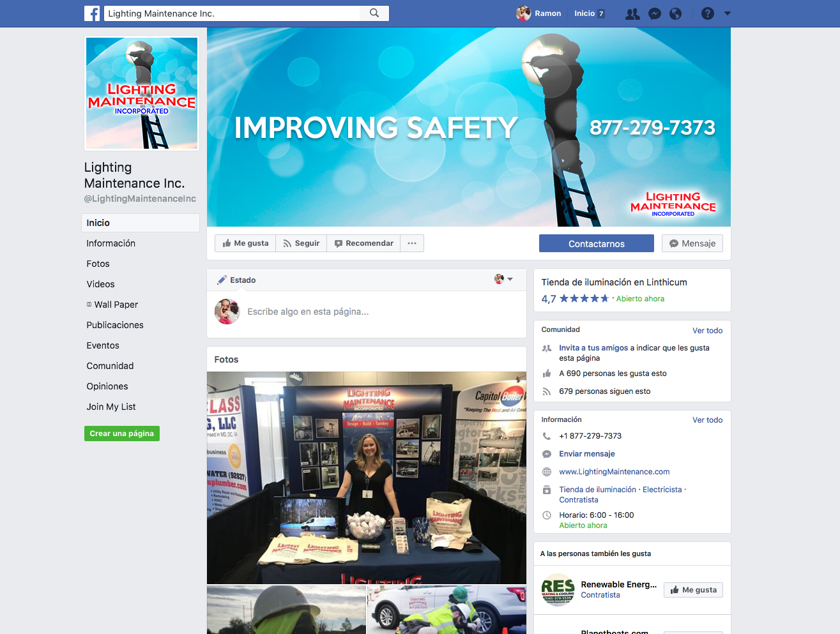This screenshot has width=840, height=634.
Task: Click the phone icon beside +1 877-279-7373
Action: (x=547, y=436)
